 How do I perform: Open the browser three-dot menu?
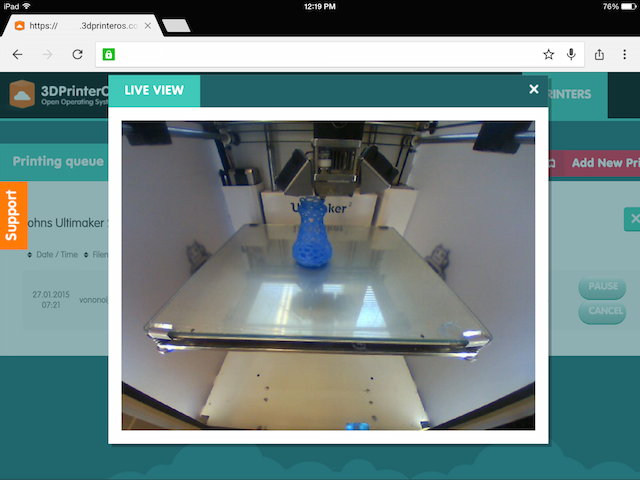click(624, 54)
